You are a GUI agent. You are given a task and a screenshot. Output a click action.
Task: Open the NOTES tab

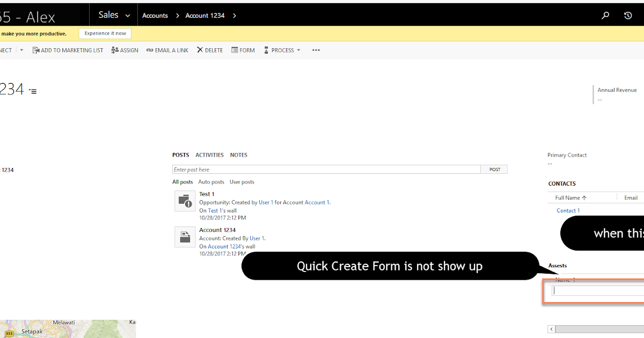click(238, 155)
